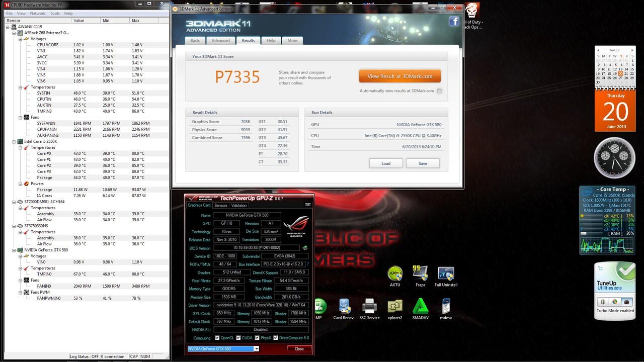644x362 pixels.
Task: Open the View menu in HWMonitor
Action: coord(21,14)
